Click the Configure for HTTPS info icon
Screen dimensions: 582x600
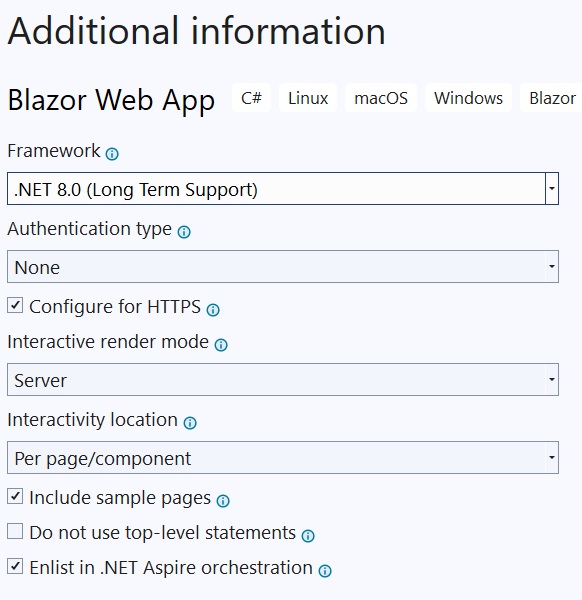213,310
